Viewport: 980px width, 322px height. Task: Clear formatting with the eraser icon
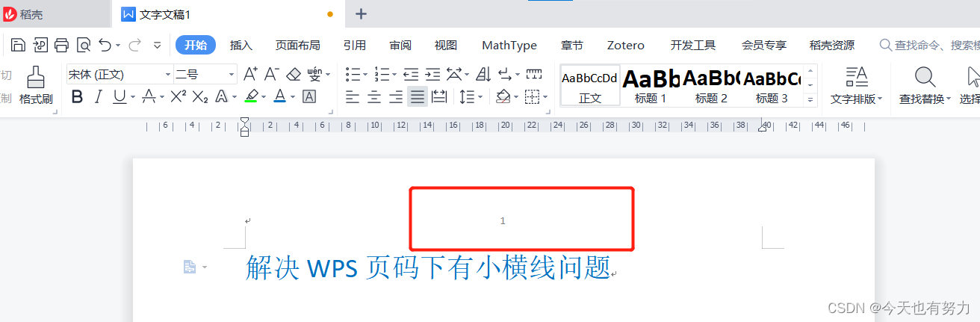point(294,74)
